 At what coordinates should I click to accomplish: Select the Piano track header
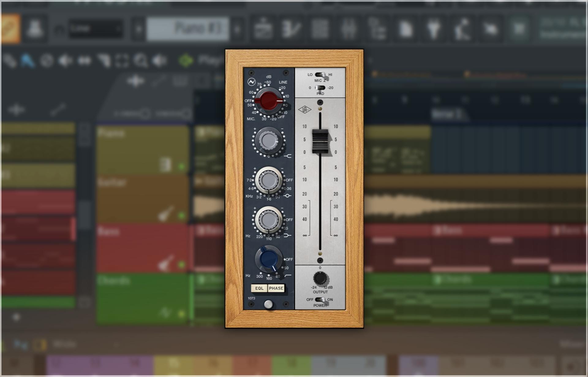pos(143,150)
